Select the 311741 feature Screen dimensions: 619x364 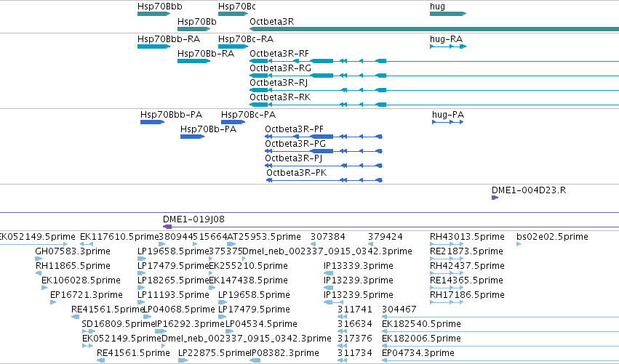(x=343, y=318)
